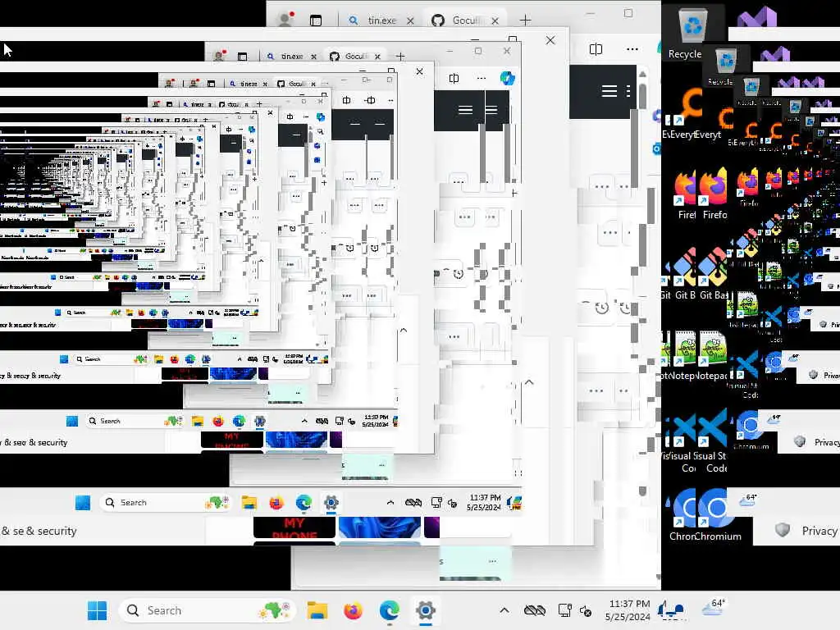Click the MY PHONE wallpaper thumbnail
840x630 pixels.
tap(294, 527)
